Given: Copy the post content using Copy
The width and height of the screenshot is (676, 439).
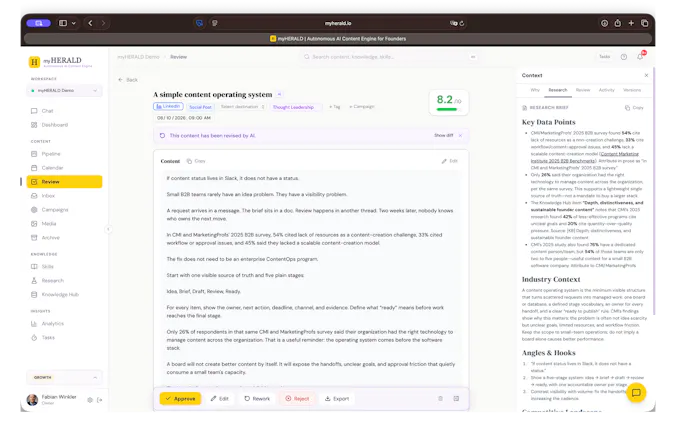Looking at the screenshot, I should click(x=196, y=161).
